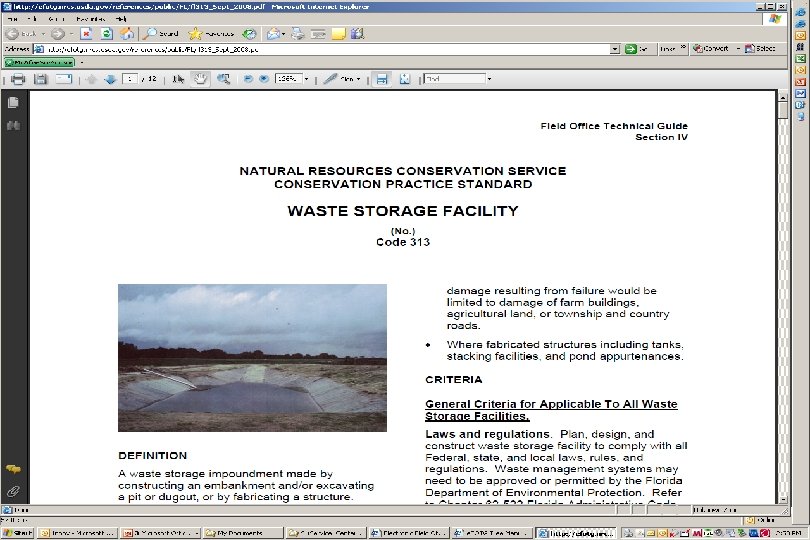This screenshot has height=540, width=810.
Task: Click the IE Print icon
Action: (x=298, y=34)
